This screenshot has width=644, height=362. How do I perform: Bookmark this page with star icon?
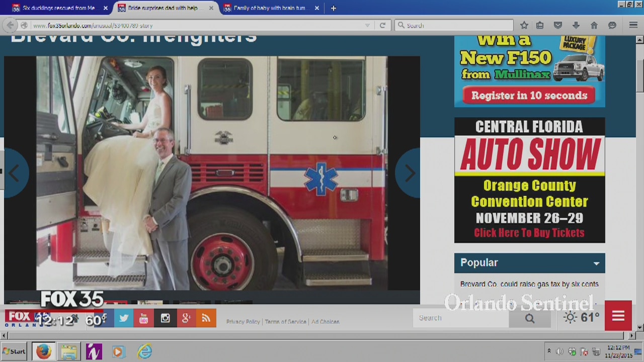[524, 25]
